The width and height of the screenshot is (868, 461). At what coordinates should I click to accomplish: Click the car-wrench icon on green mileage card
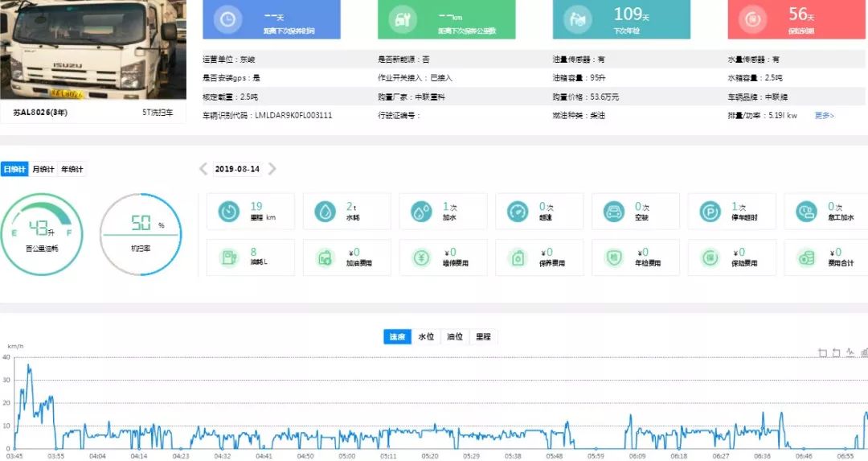[403, 19]
